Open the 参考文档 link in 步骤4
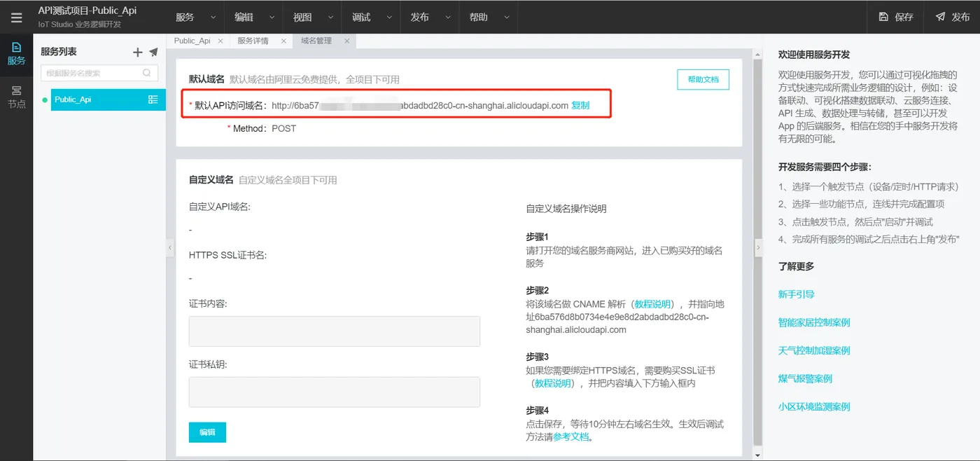Screen dimensions: 980x461 (x=571, y=436)
